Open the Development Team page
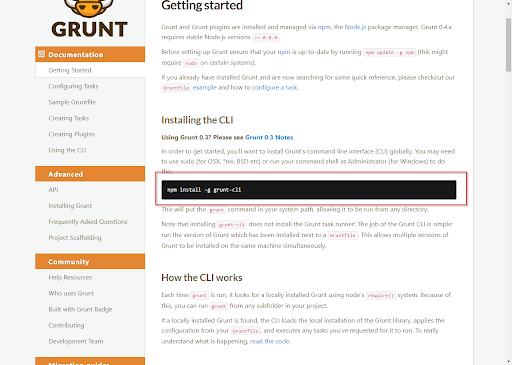 [x=76, y=341]
